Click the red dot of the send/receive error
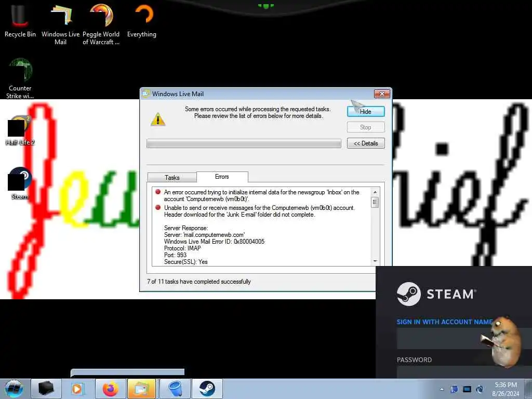532x399 pixels. point(158,207)
